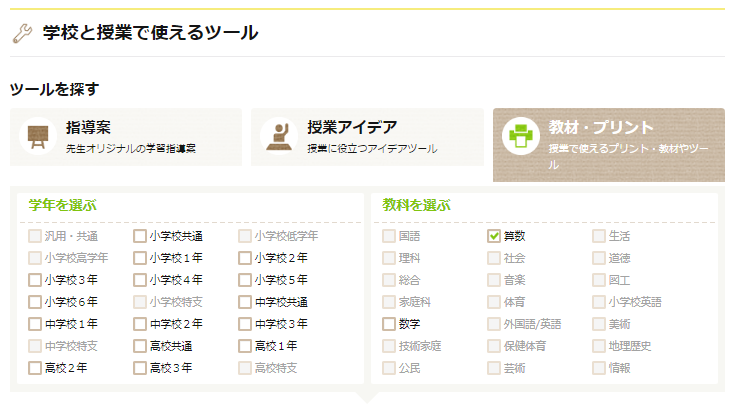Click the 小学校5年 label text
739x409 pixels.
pyautogui.click(x=280, y=280)
